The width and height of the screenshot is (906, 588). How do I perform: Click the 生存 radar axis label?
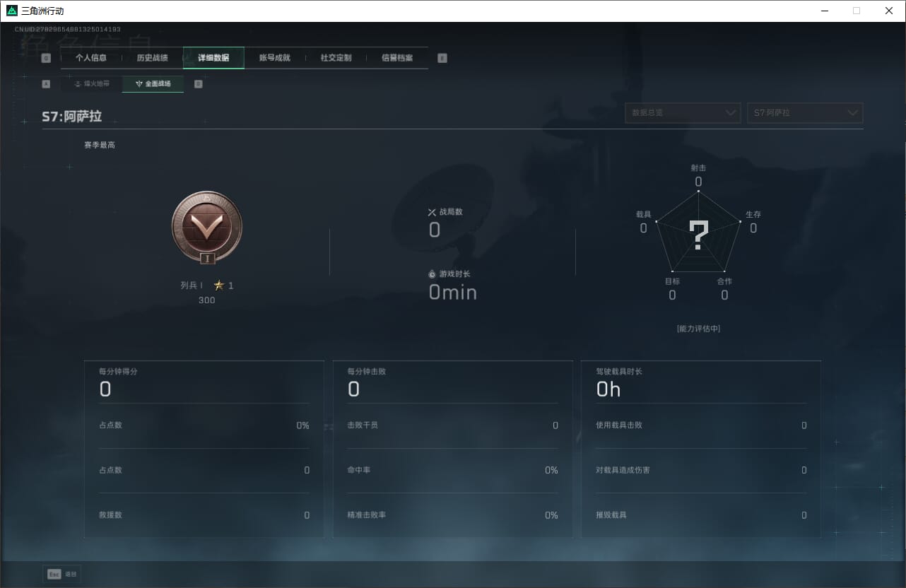(753, 214)
